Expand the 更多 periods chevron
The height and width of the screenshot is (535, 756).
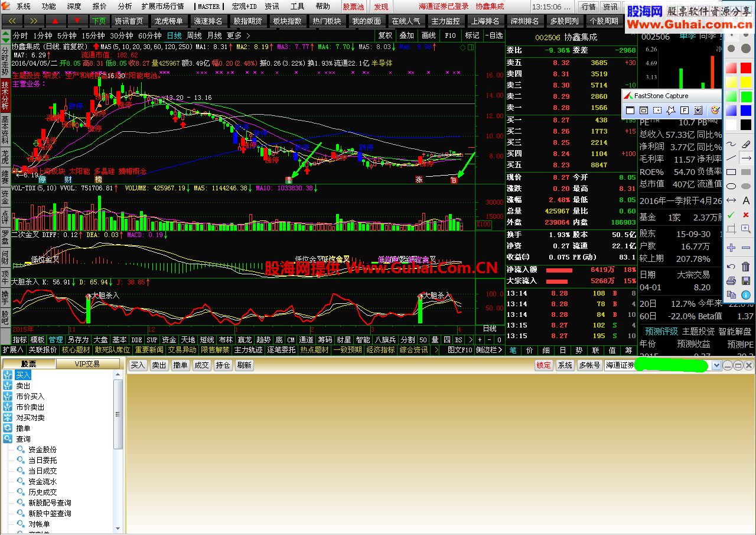[247, 35]
